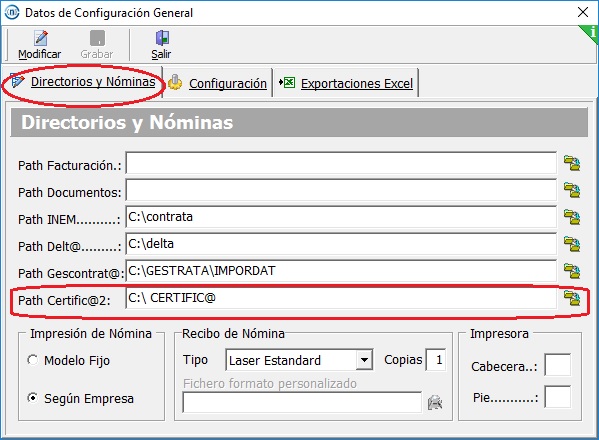Select the Modelo Fijo radio option
The height and width of the screenshot is (440, 599).
pos(33,360)
